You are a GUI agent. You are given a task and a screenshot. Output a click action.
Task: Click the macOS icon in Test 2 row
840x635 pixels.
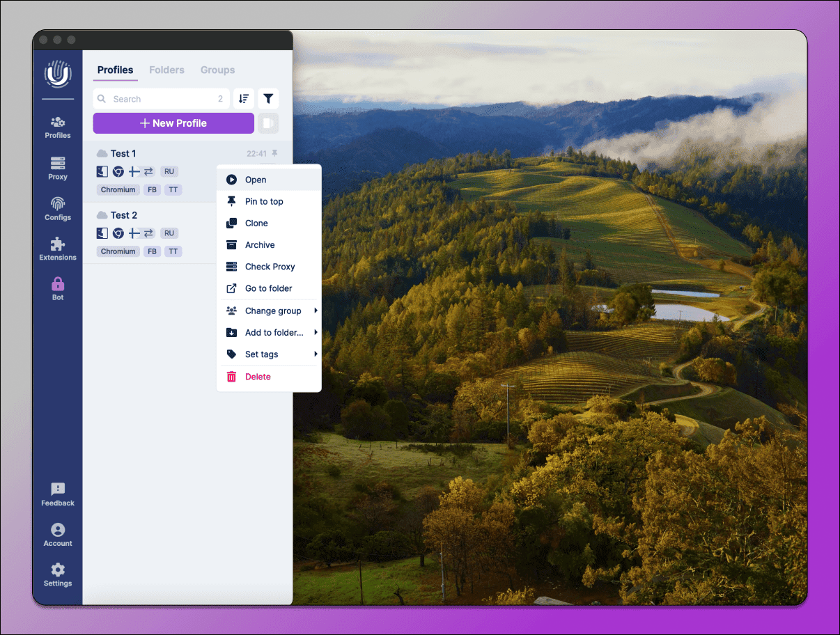[x=102, y=233]
